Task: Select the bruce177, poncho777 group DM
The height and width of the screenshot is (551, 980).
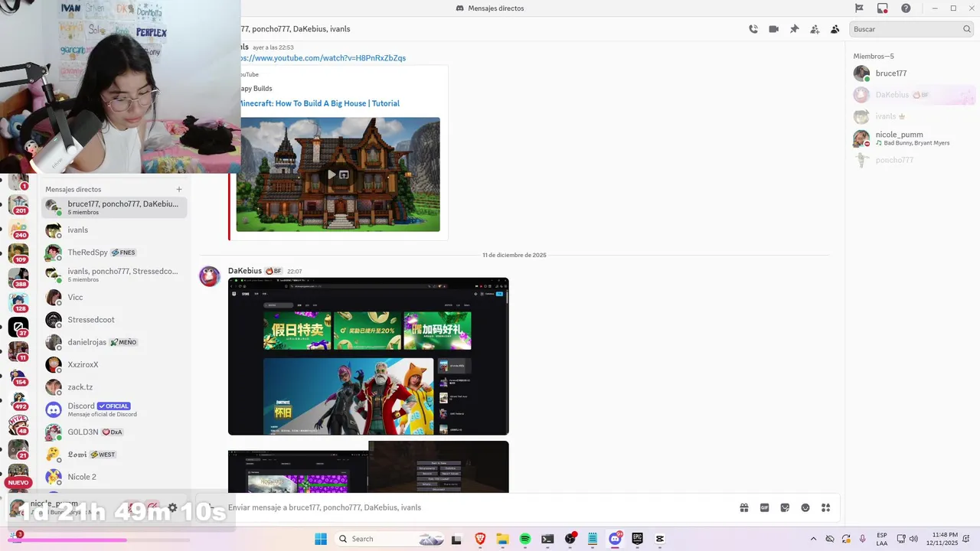Action: [x=114, y=207]
